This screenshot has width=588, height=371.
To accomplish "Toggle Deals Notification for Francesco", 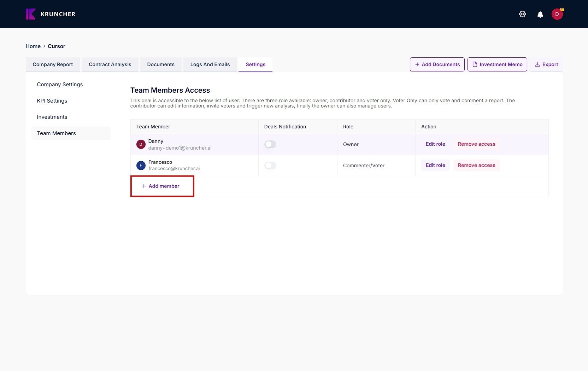I will point(270,166).
